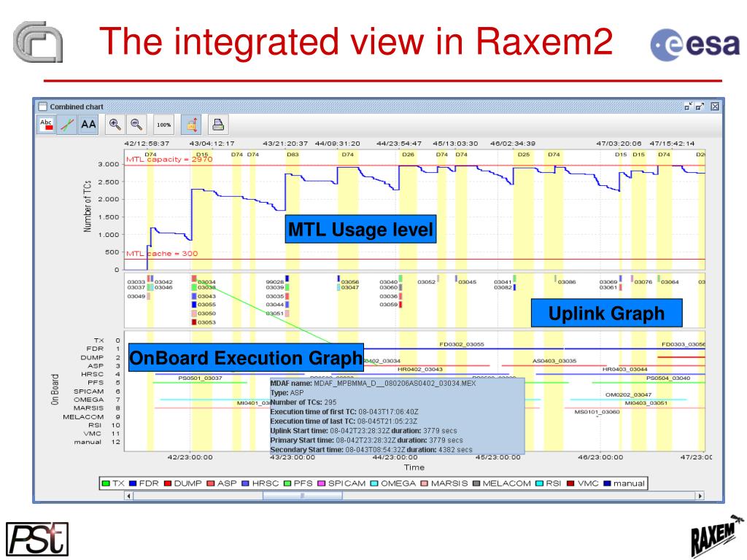
Task: Click the MI0403_03051 execution label
Action: pos(646,402)
